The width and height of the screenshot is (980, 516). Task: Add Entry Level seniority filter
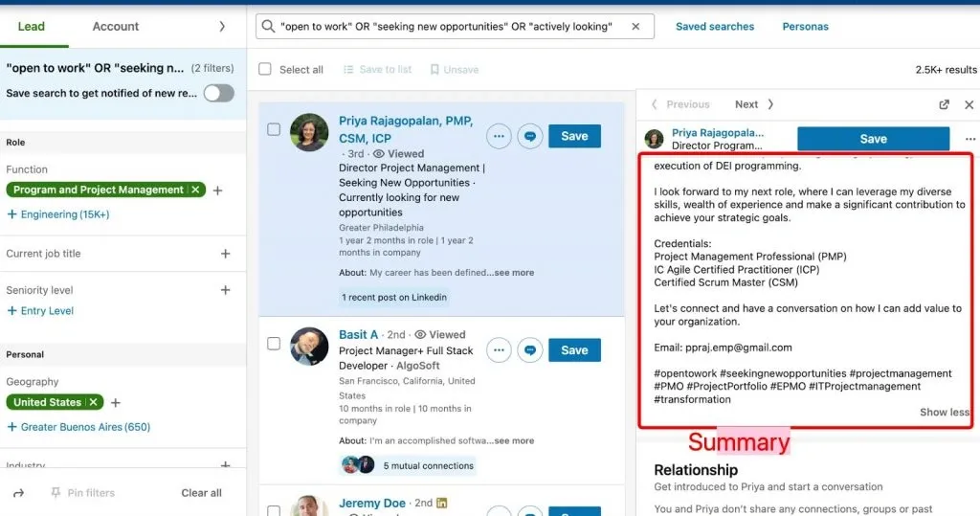[x=40, y=310]
